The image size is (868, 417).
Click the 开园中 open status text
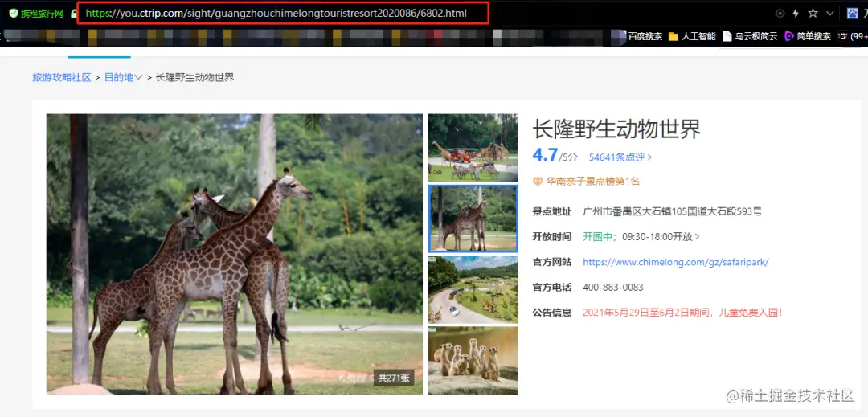tap(597, 236)
